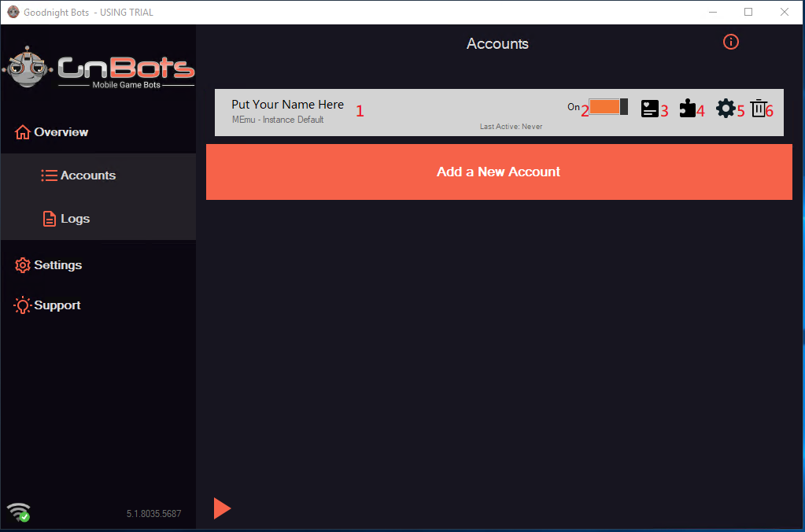Click the GnBots robot logo
This screenshot has height=532, width=805.
(x=28, y=67)
